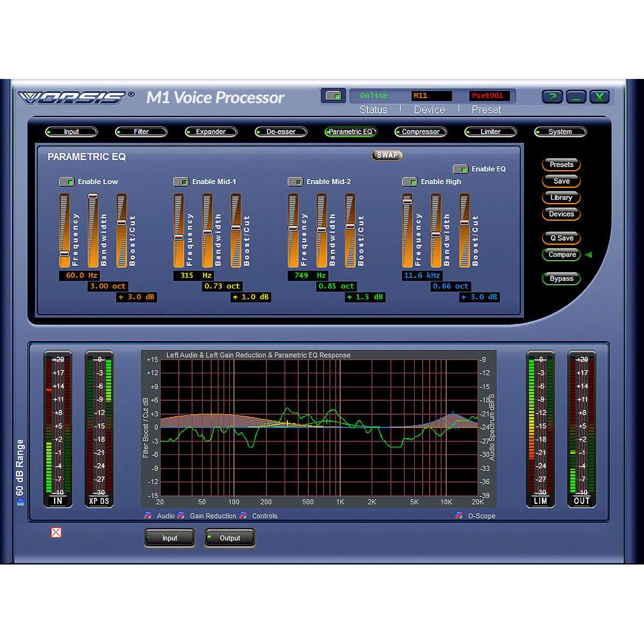The height and width of the screenshot is (644, 644).
Task: Open the Presets button
Action: (x=561, y=165)
